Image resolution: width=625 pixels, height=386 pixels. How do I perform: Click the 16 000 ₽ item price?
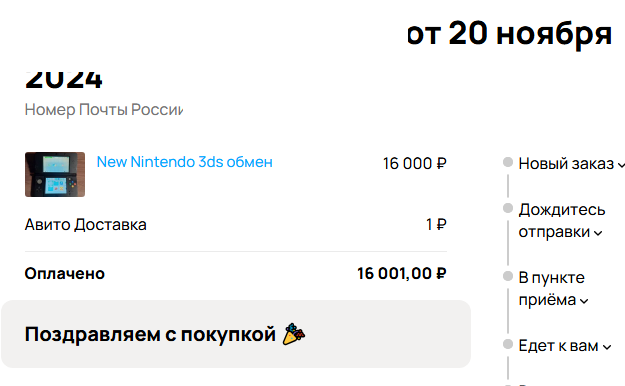tap(415, 163)
